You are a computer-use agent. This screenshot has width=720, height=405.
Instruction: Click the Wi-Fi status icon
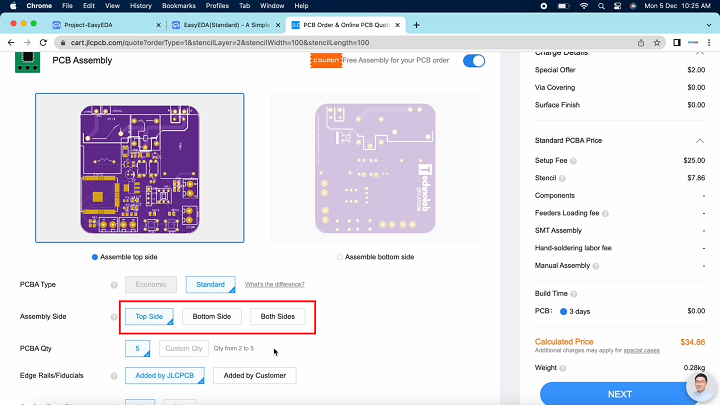pyautogui.click(x=584, y=6)
